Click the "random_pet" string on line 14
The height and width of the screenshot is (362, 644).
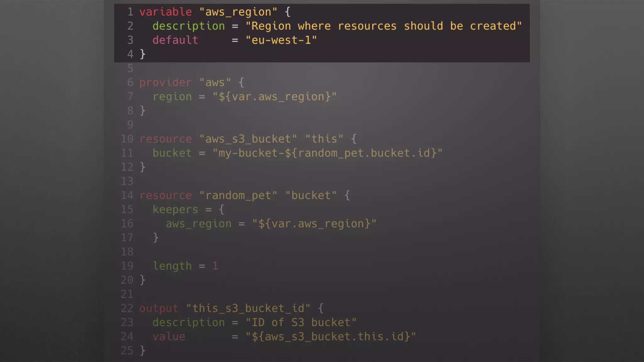tap(238, 195)
